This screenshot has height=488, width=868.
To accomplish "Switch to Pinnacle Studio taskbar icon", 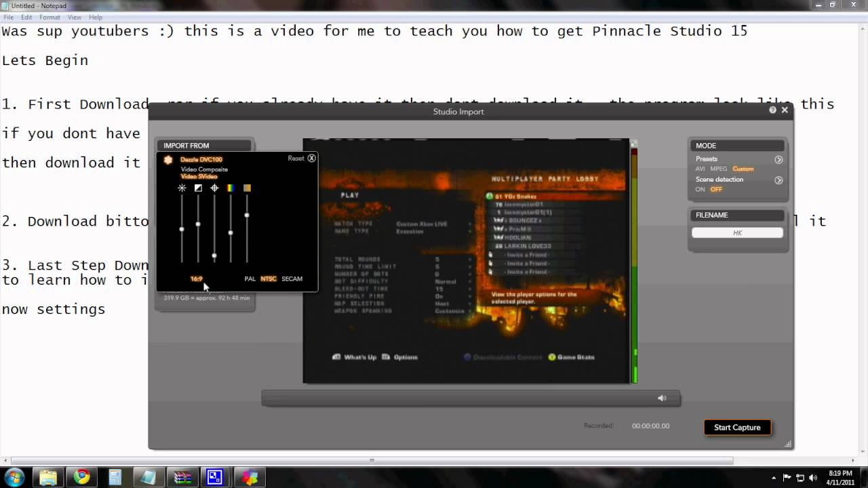I will tap(250, 477).
